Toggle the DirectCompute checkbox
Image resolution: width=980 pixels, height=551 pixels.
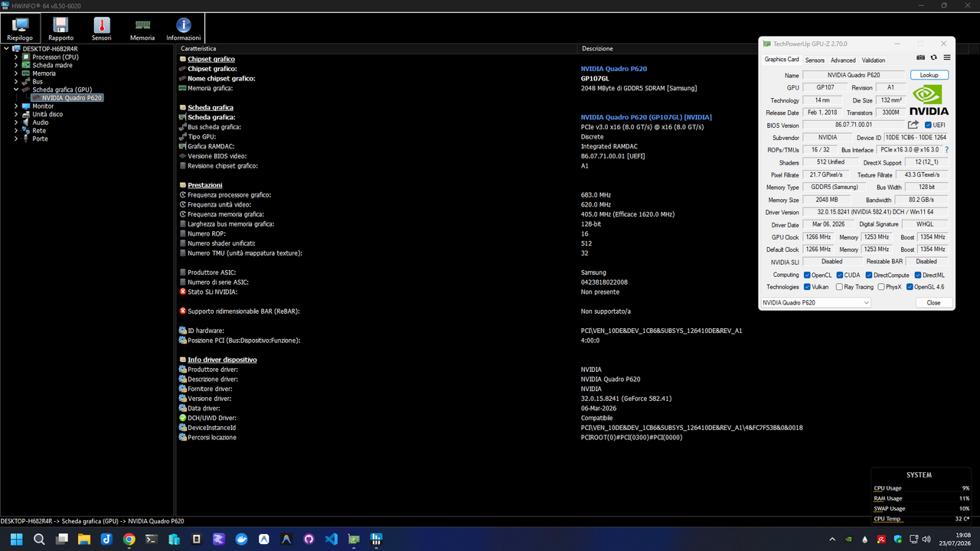(x=869, y=275)
